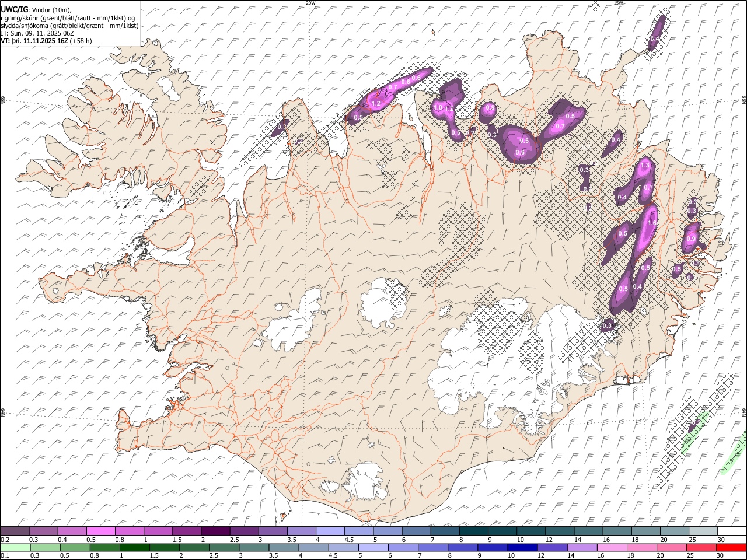Click the 'slydda/snjókoma (grátt/bleikt/grænt' description line

[69, 26]
